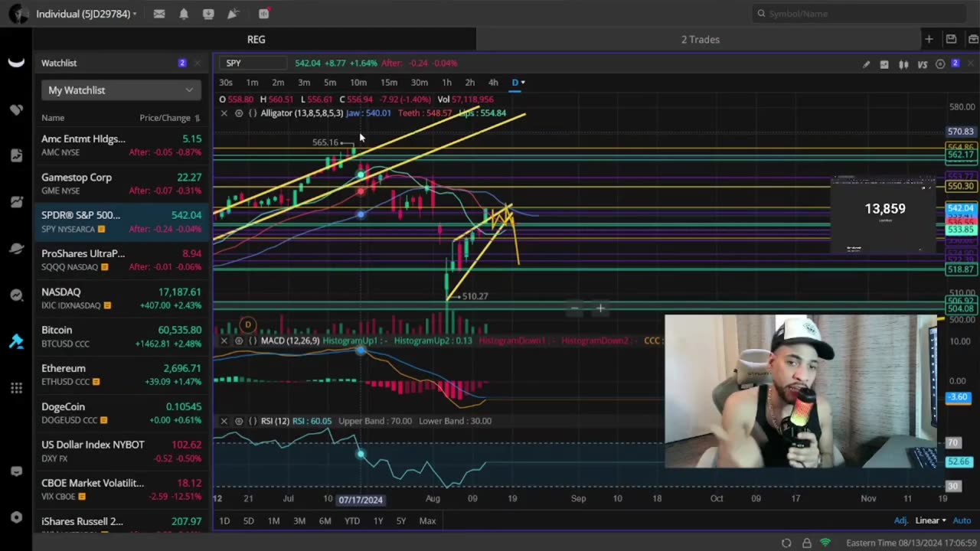980x551 pixels.
Task: Open the D daily interval dropdown arrow
Action: coord(523,83)
